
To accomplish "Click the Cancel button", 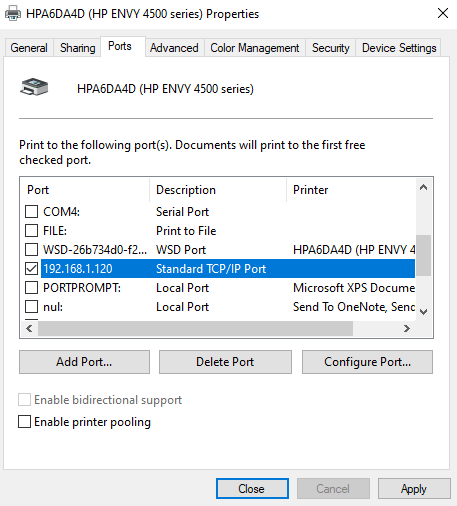I will click(333, 489).
